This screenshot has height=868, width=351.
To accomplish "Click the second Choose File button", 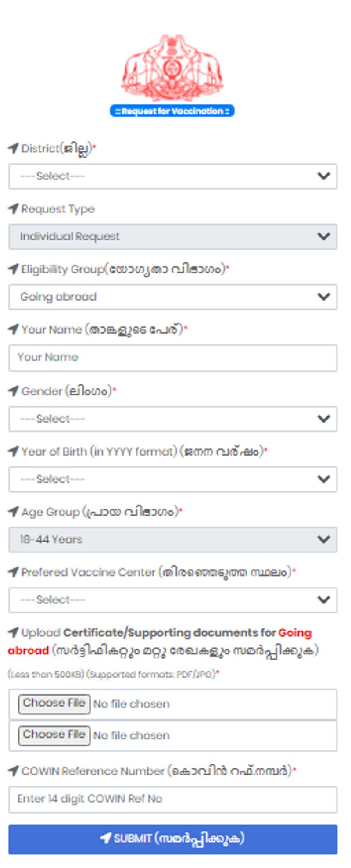I will (54, 735).
